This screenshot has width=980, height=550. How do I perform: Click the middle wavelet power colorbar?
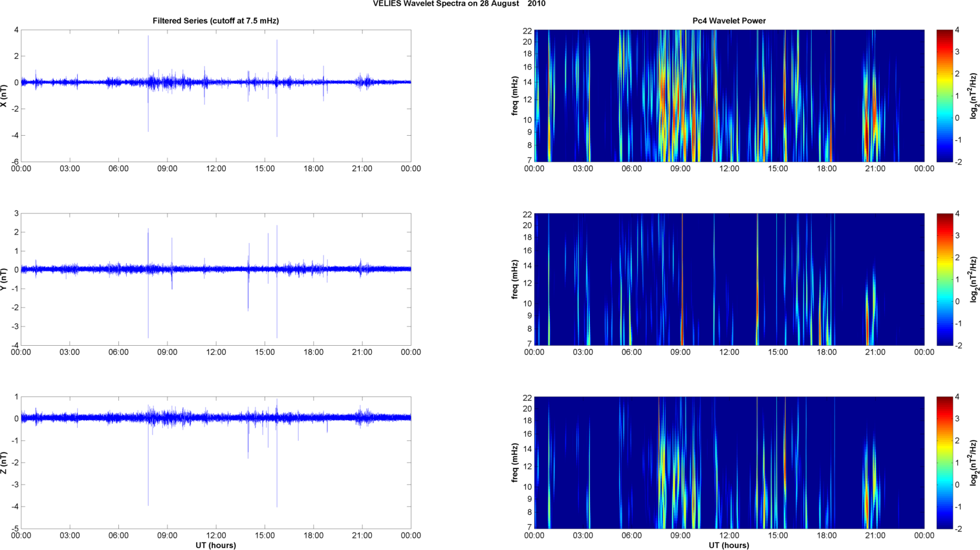944,279
